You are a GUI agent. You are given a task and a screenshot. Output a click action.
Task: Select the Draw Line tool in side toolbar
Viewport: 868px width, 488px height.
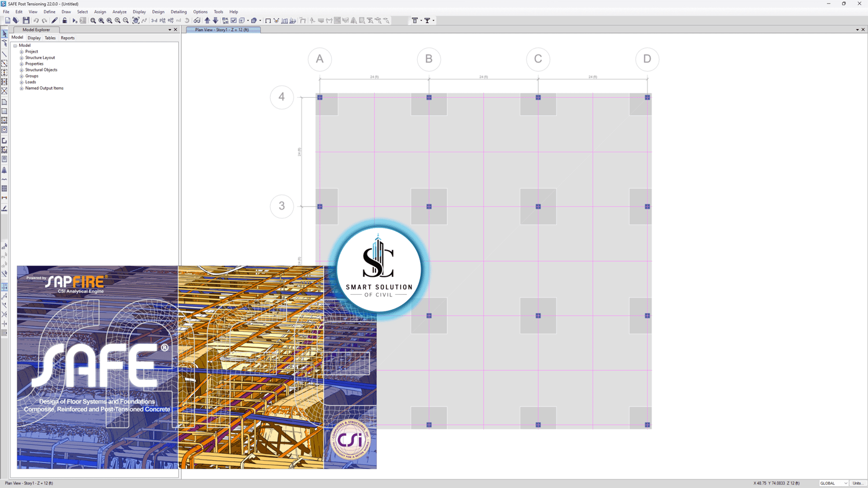tap(5, 54)
